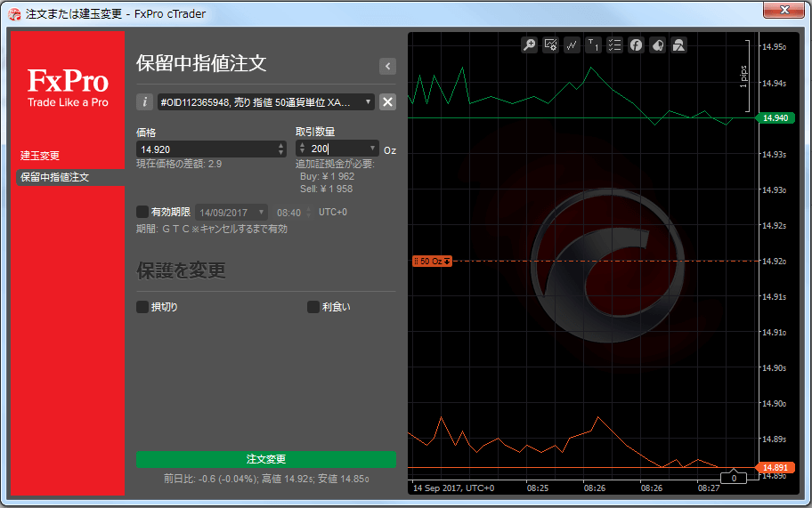Click the orange 14.891 bid price label

[x=775, y=468]
